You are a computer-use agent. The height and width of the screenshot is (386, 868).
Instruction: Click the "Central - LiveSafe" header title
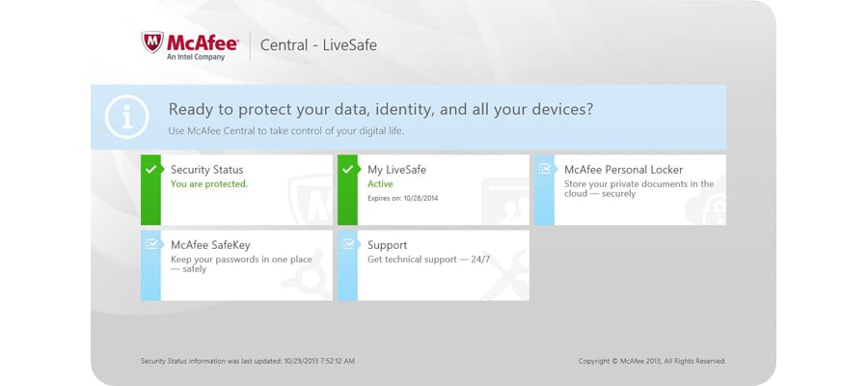tap(318, 44)
